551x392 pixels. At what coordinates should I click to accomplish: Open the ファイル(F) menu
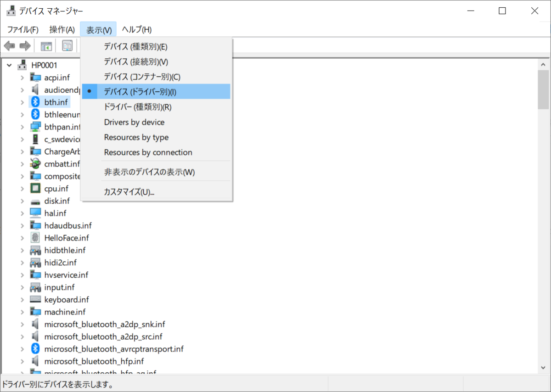pyautogui.click(x=23, y=29)
